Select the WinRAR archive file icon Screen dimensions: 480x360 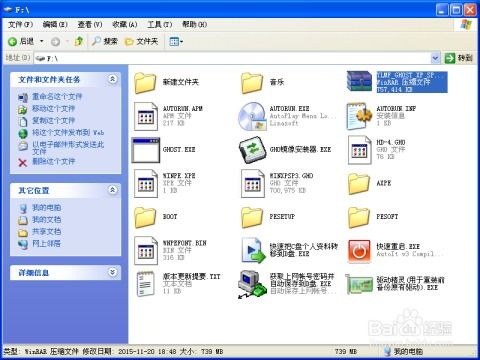pyautogui.click(x=359, y=81)
